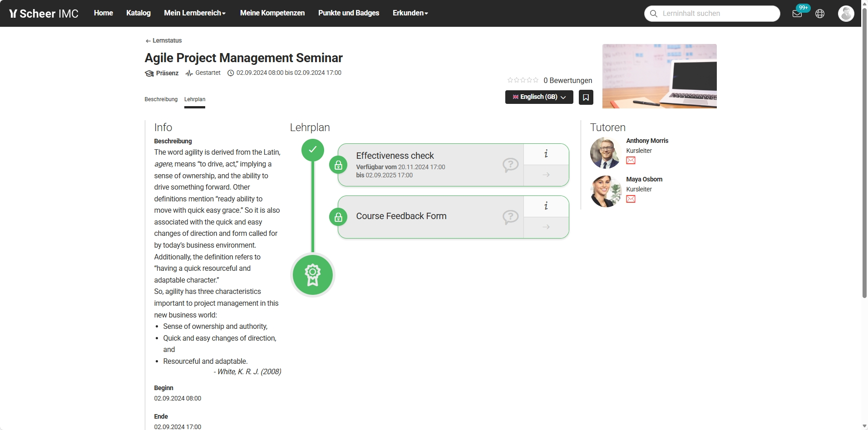868x430 pixels.
Task: Open Meine Kompetenzen in the navigation
Action: 272,13
